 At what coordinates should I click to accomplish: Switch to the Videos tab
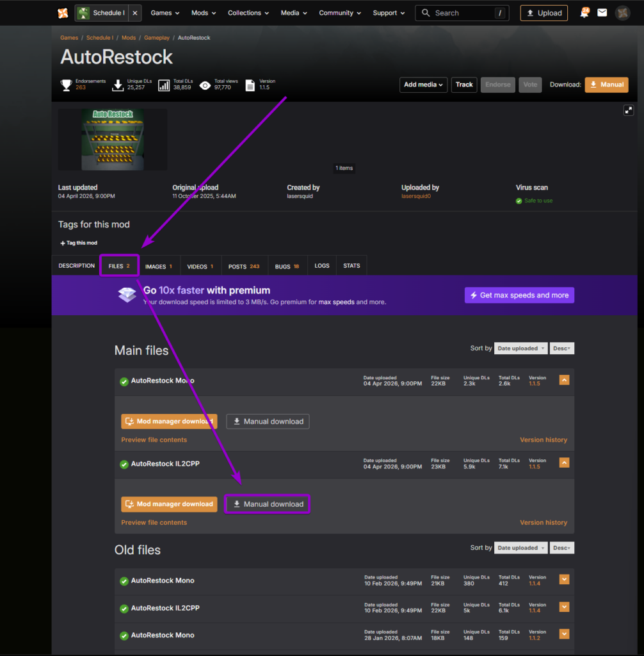click(x=200, y=266)
